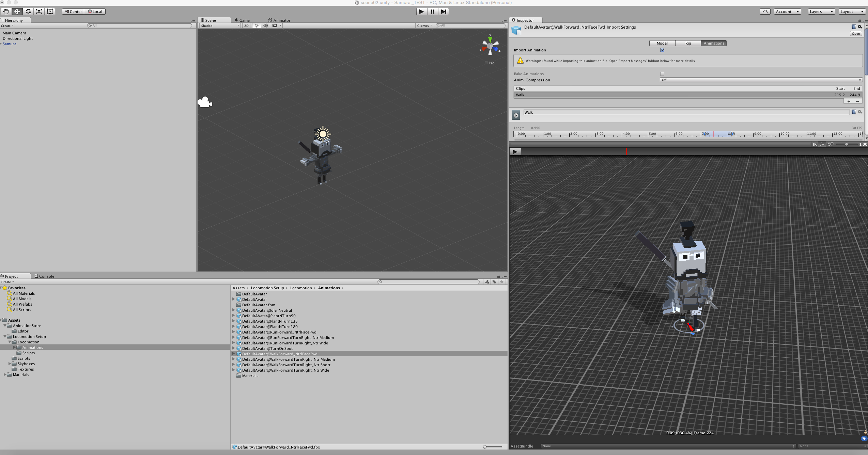Viewport: 868px width, 455px height.
Task: Click the Walk clip name field
Action: click(x=686, y=112)
